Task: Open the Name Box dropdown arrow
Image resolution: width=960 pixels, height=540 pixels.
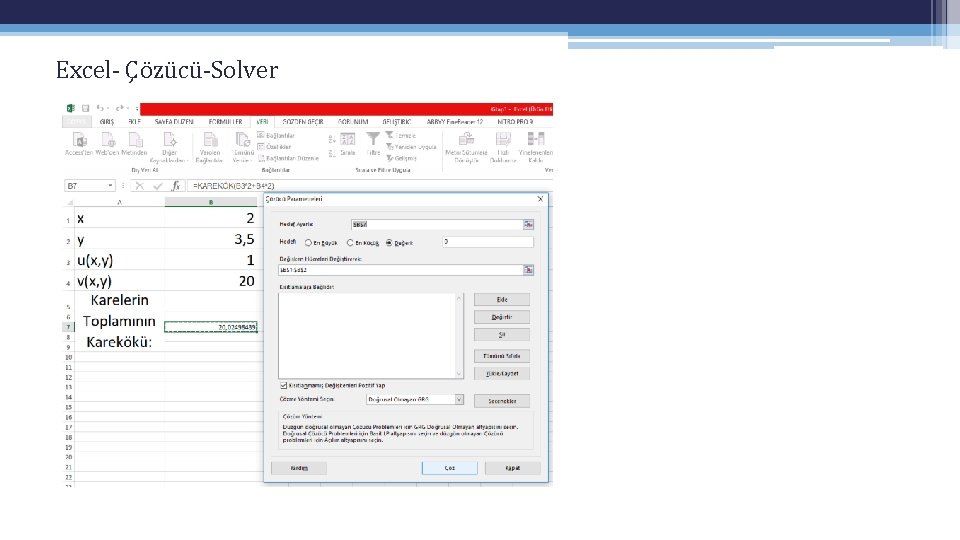Action: [x=110, y=186]
